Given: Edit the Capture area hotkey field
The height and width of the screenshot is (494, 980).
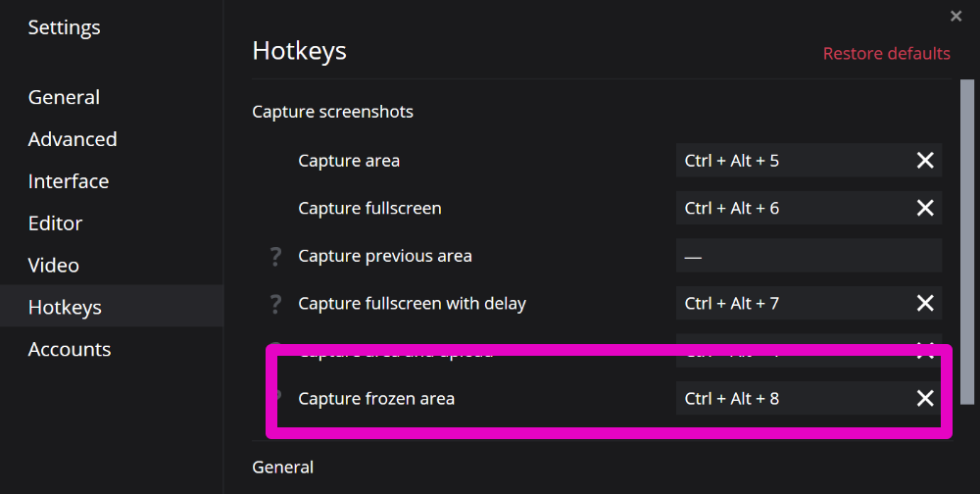Looking at the screenshot, I should [x=789, y=160].
